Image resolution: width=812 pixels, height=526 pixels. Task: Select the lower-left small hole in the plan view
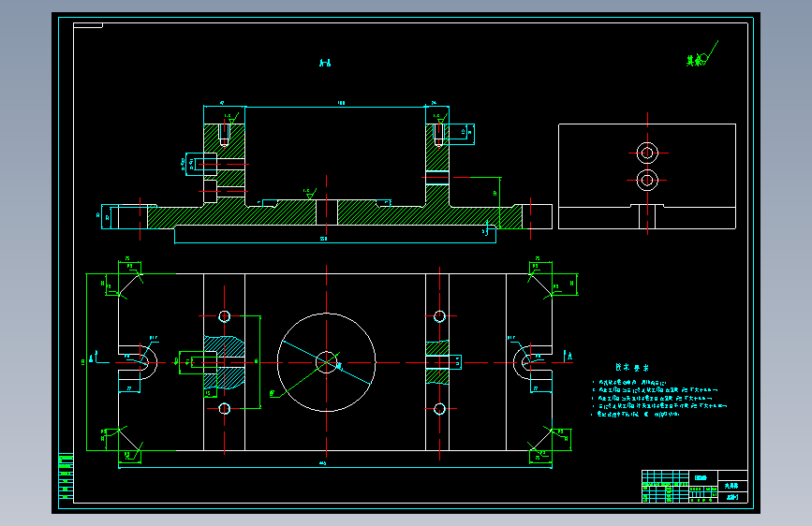[224, 409]
